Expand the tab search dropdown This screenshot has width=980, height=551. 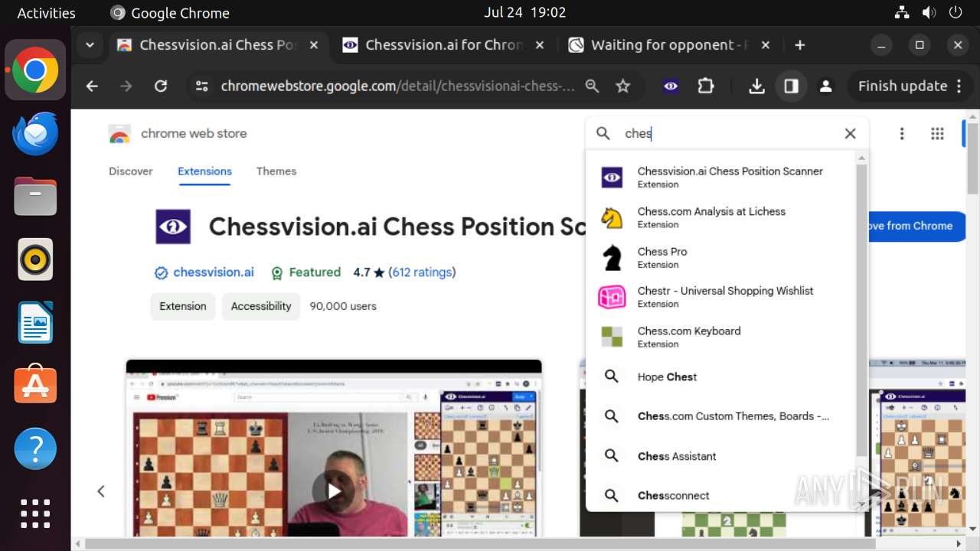coord(90,45)
